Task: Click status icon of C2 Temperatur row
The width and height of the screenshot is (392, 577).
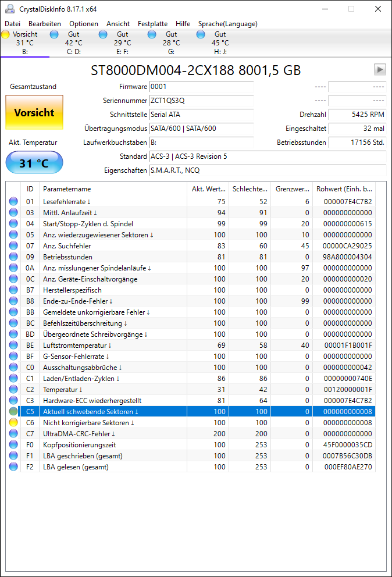Action: pos(13,389)
